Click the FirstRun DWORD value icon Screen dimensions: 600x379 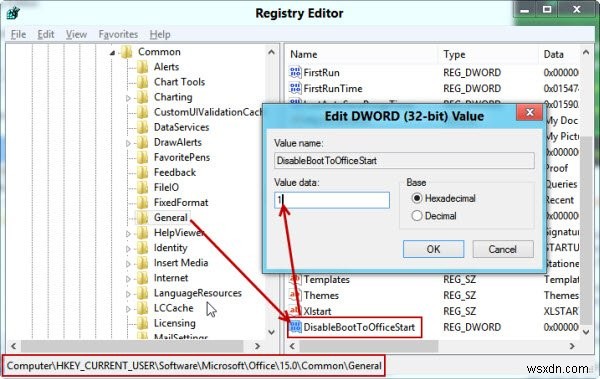coord(295,72)
